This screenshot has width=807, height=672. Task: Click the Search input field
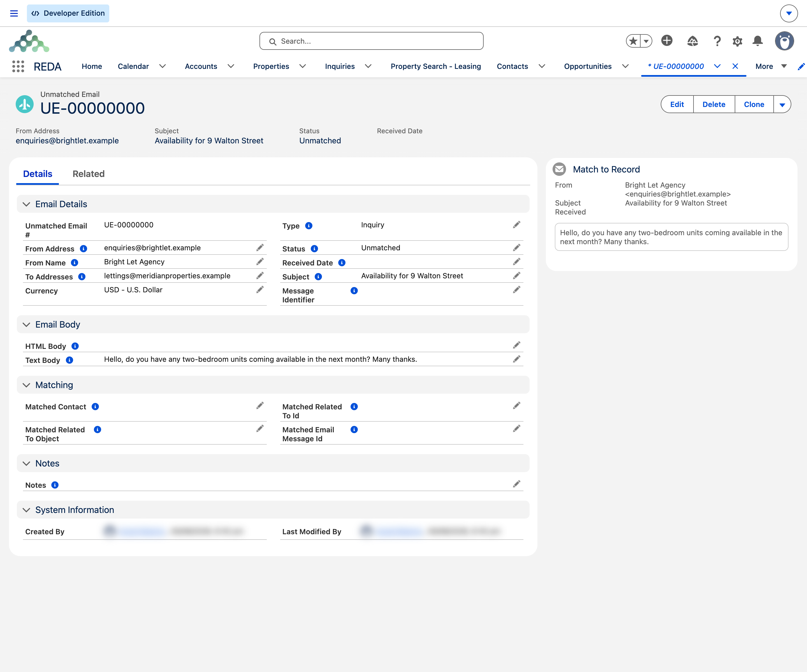point(371,41)
